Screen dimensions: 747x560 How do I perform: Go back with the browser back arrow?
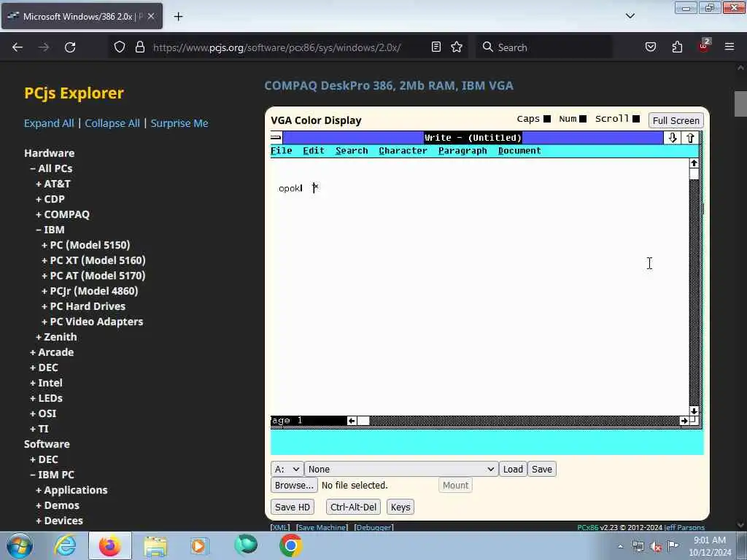tap(18, 47)
